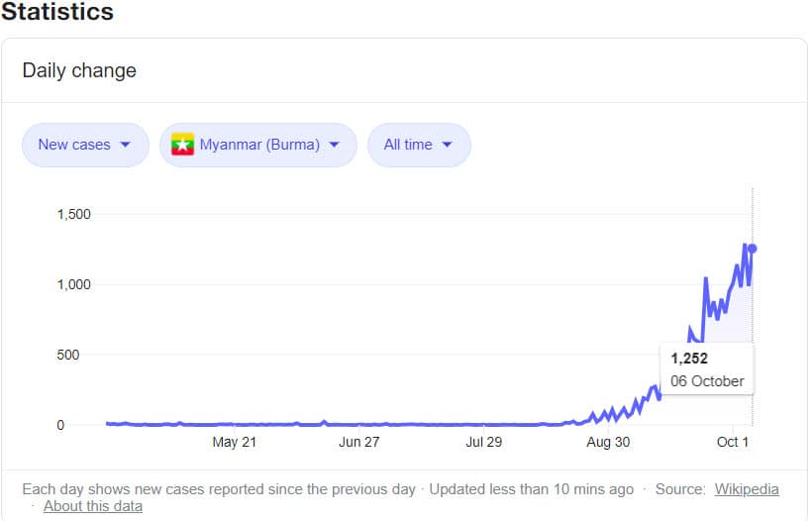This screenshot has width=812, height=521.
Task: Open the New cases dropdown
Action: [x=84, y=145]
